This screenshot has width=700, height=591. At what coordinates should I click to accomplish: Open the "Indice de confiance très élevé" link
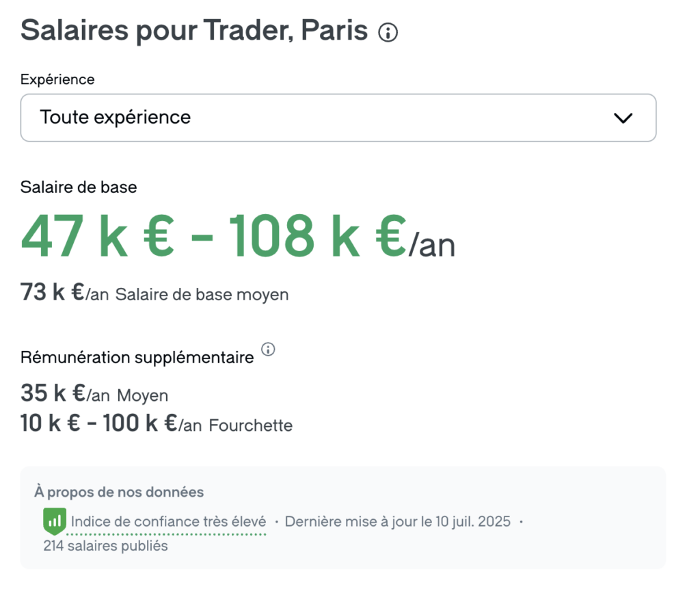[x=168, y=522]
